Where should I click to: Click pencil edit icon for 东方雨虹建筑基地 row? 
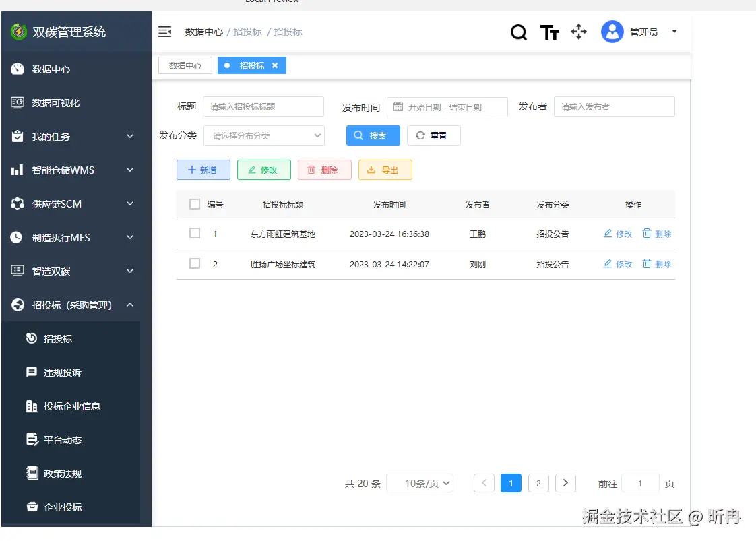point(608,233)
